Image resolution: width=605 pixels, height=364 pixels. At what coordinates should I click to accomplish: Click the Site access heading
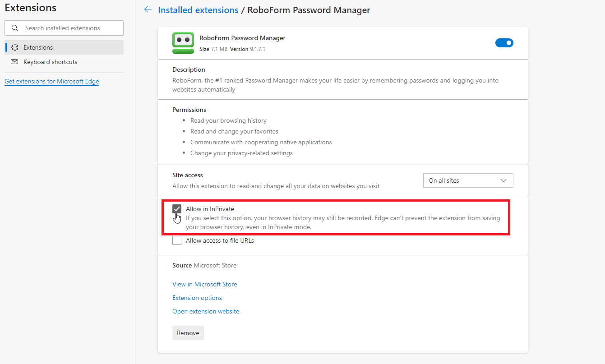point(188,175)
